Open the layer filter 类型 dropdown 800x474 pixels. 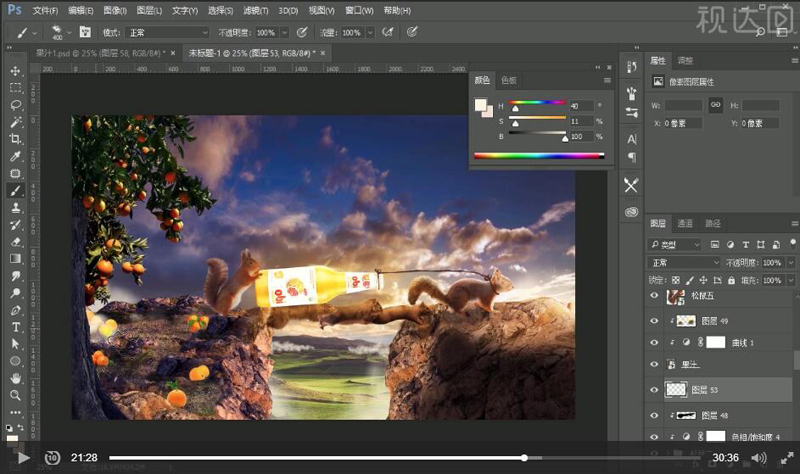(674, 245)
